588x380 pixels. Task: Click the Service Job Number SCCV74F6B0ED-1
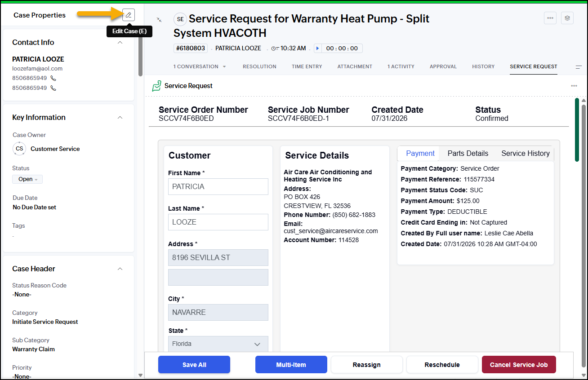pos(298,119)
